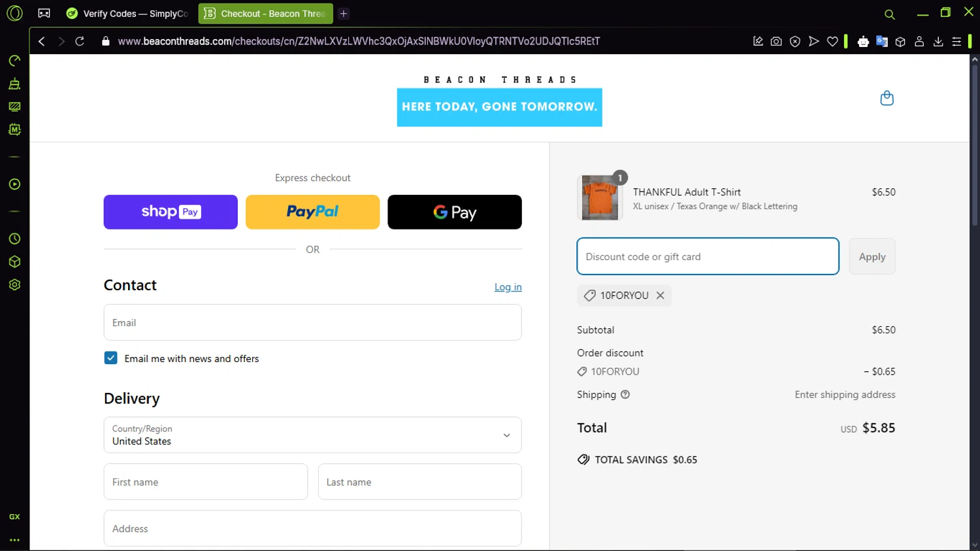
Task: Expand the Country/Region dropdown
Action: coord(312,435)
